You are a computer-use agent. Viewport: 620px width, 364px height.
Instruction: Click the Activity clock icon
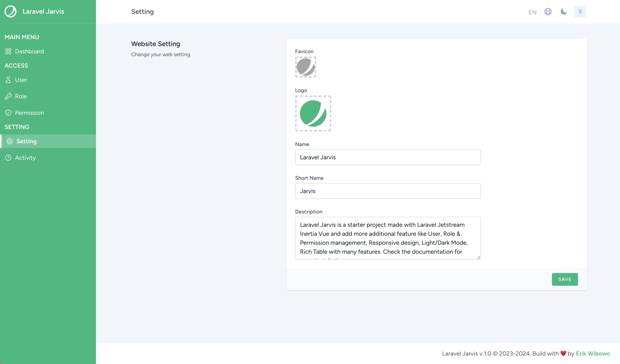click(8, 158)
